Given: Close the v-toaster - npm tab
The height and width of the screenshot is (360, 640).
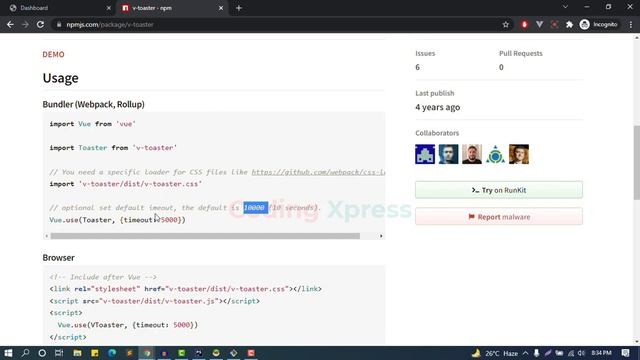Looking at the screenshot, I should [x=221, y=8].
